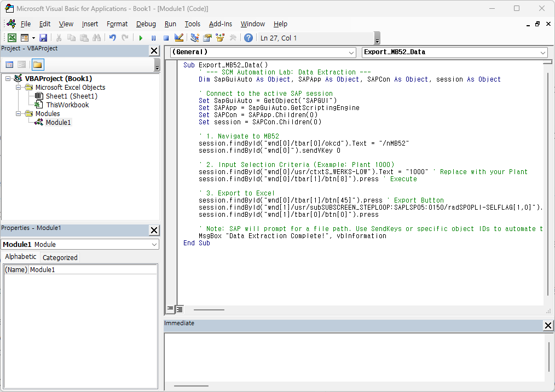Run the macro with the green play icon
Screen dimensions: 555x392
pos(141,38)
